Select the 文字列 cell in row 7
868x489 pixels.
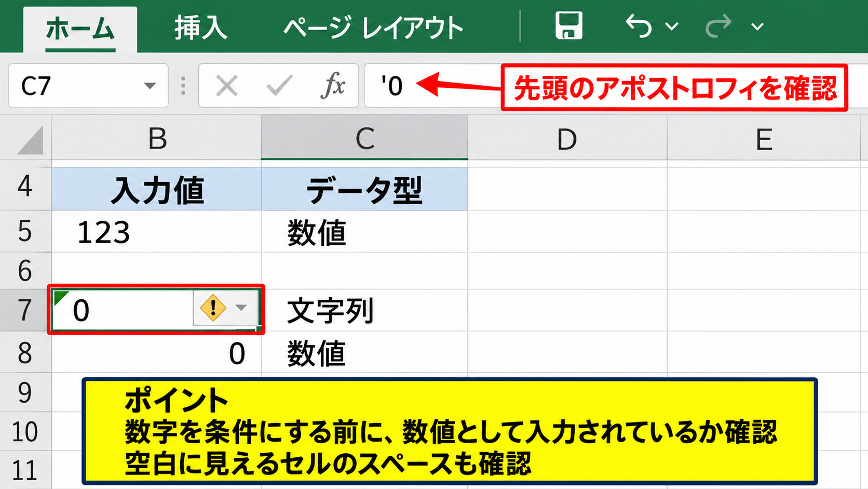pos(364,310)
